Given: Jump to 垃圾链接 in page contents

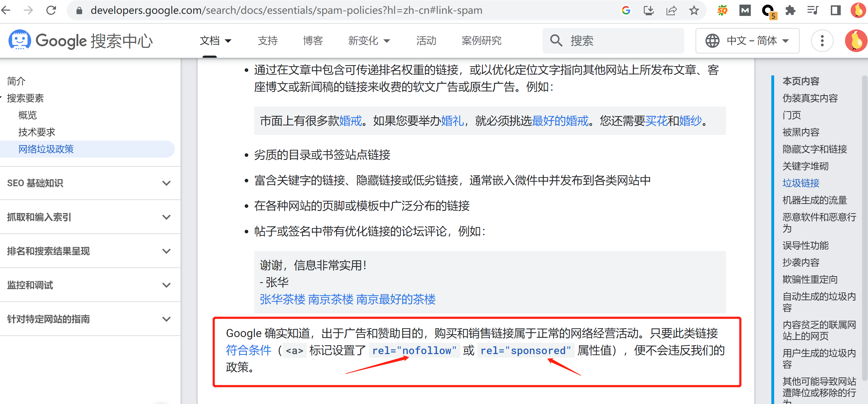Looking at the screenshot, I should tap(801, 183).
